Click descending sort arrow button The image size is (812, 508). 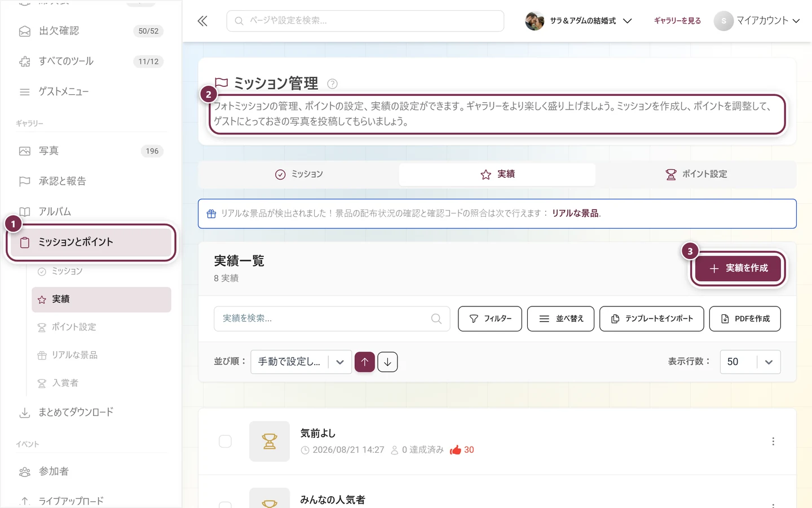pyautogui.click(x=387, y=362)
